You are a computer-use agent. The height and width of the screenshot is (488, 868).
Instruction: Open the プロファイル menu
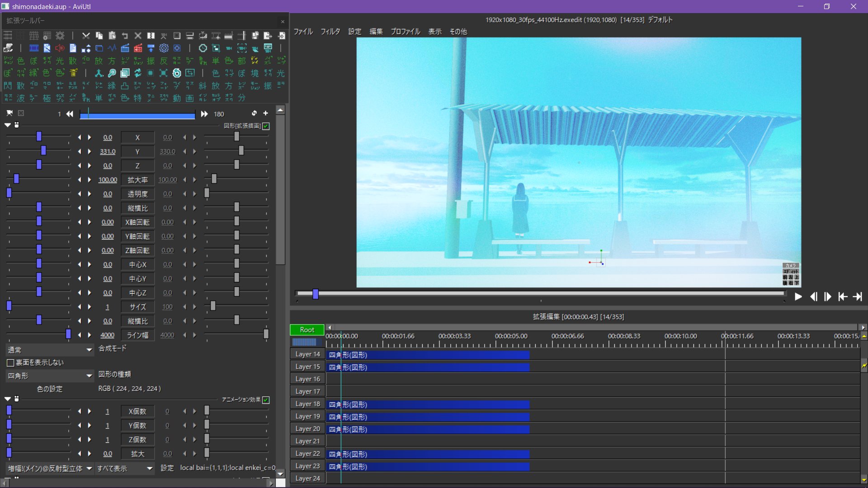pyautogui.click(x=405, y=32)
